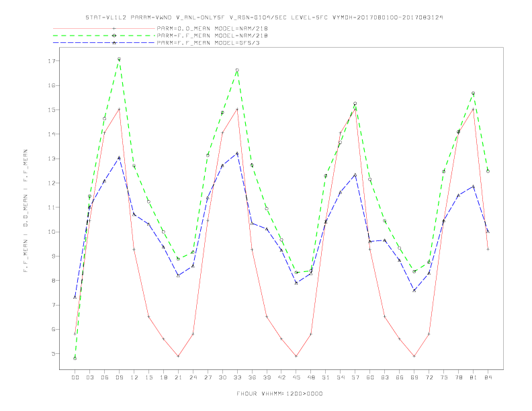
Task: Click x-axis forecast hour label 42
Action: [x=281, y=377]
